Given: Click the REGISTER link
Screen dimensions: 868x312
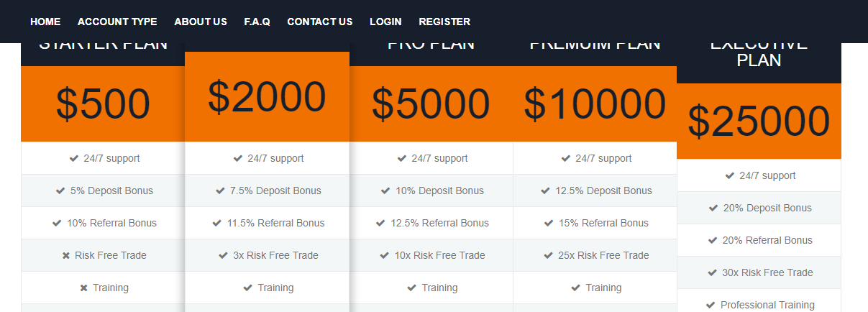Looking at the screenshot, I should tap(444, 22).
